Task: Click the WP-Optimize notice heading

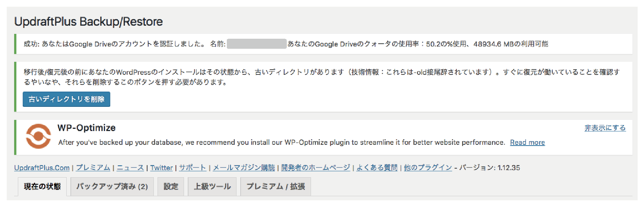Action: [x=86, y=128]
